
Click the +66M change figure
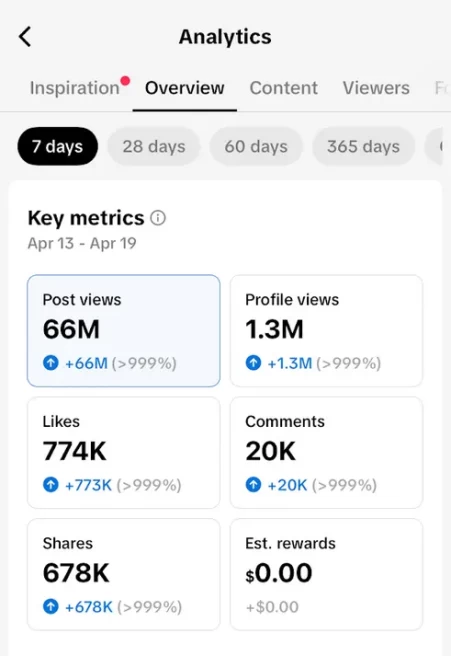point(86,363)
